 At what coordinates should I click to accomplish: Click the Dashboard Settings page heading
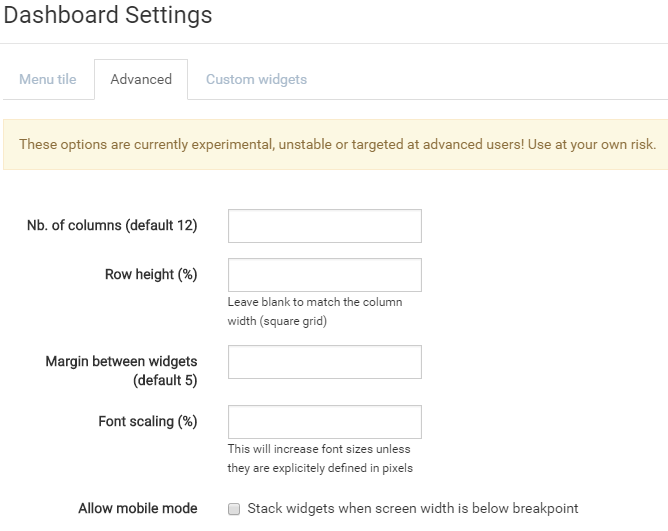pyautogui.click(x=108, y=15)
